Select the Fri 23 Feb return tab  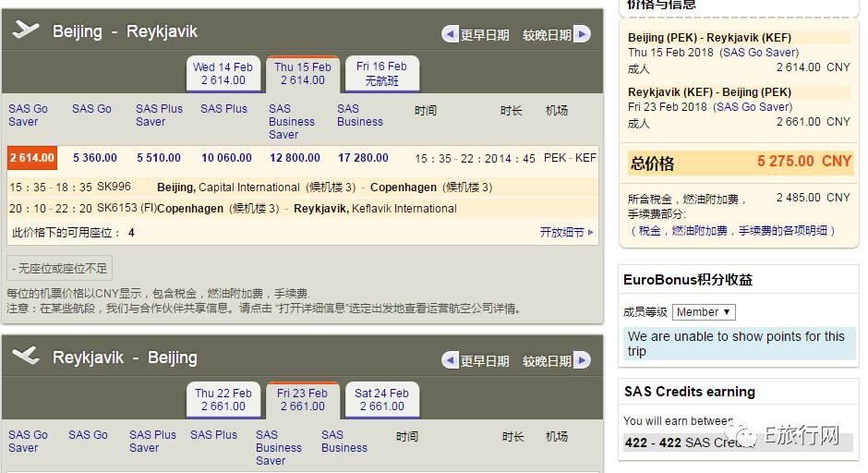click(x=302, y=400)
